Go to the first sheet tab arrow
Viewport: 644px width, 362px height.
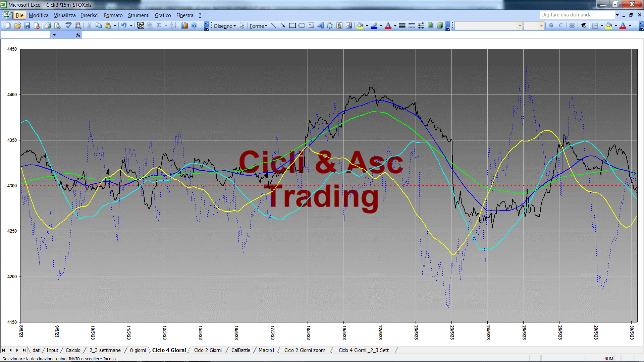4,350
